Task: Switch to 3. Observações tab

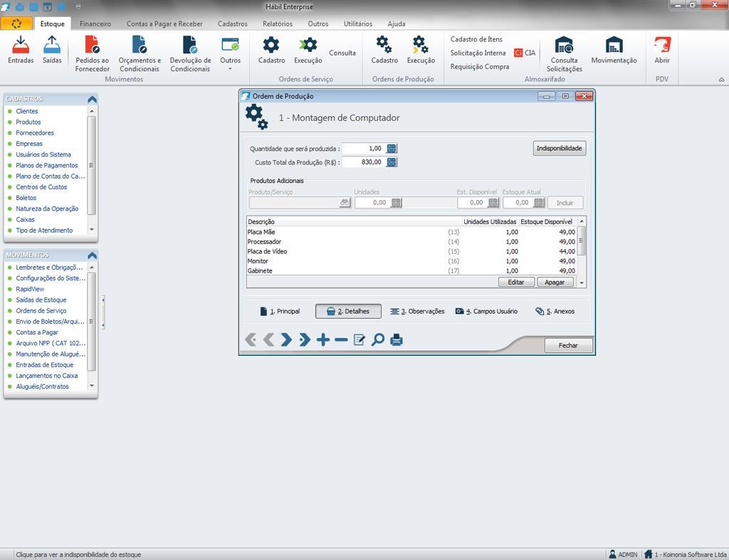Action: tap(417, 312)
